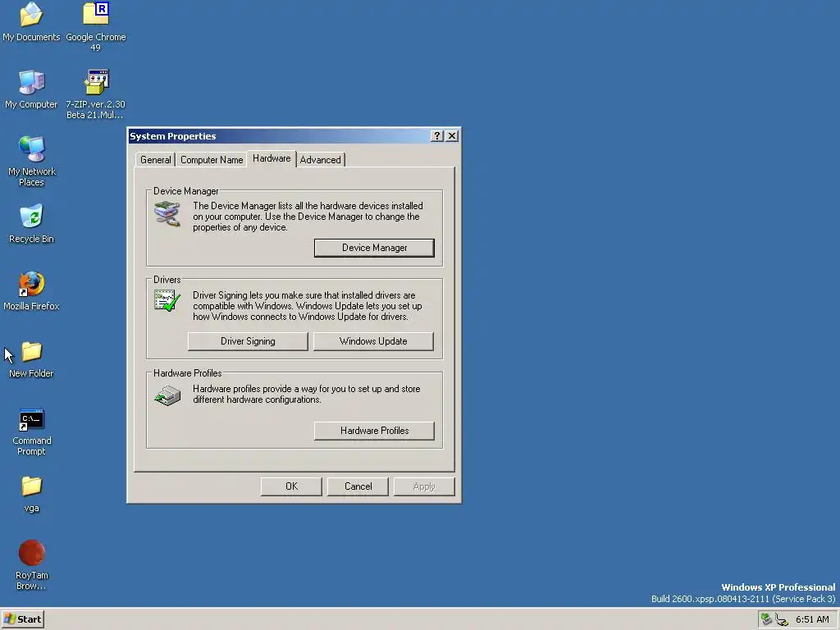840x630 pixels.
Task: Click the greyed-out Apply button
Action: pos(424,486)
